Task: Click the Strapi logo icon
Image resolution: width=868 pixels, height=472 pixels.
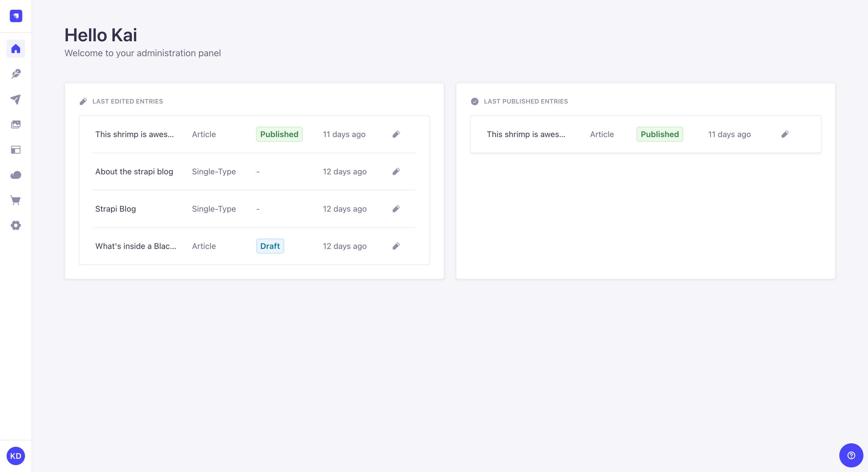Action: click(16, 16)
